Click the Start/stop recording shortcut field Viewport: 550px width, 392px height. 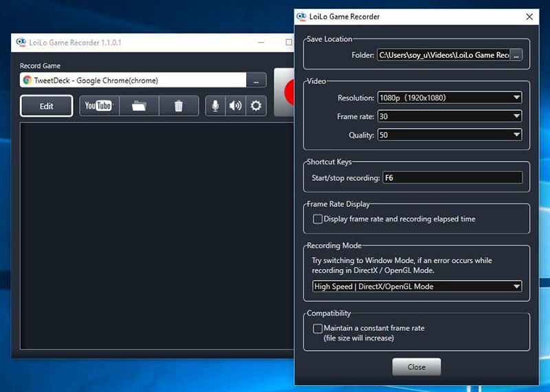click(452, 177)
